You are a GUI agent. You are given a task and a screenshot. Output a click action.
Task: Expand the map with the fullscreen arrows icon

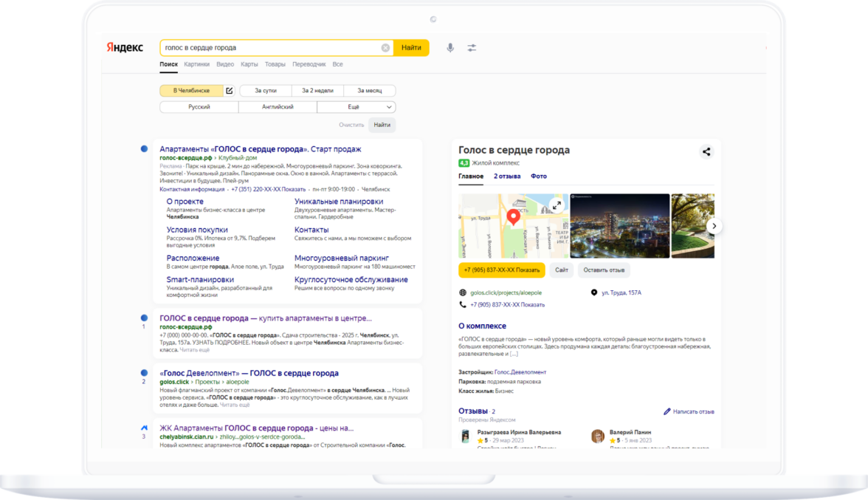[x=557, y=205]
